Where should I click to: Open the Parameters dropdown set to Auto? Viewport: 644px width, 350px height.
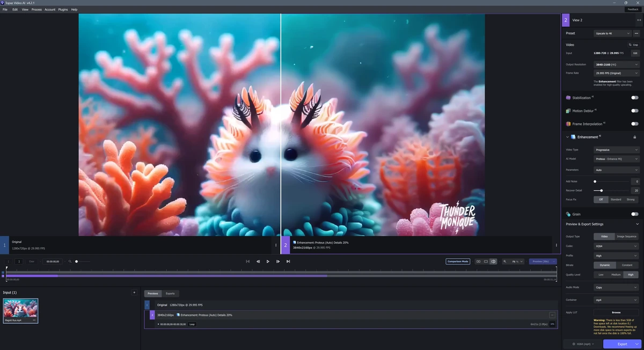point(616,170)
